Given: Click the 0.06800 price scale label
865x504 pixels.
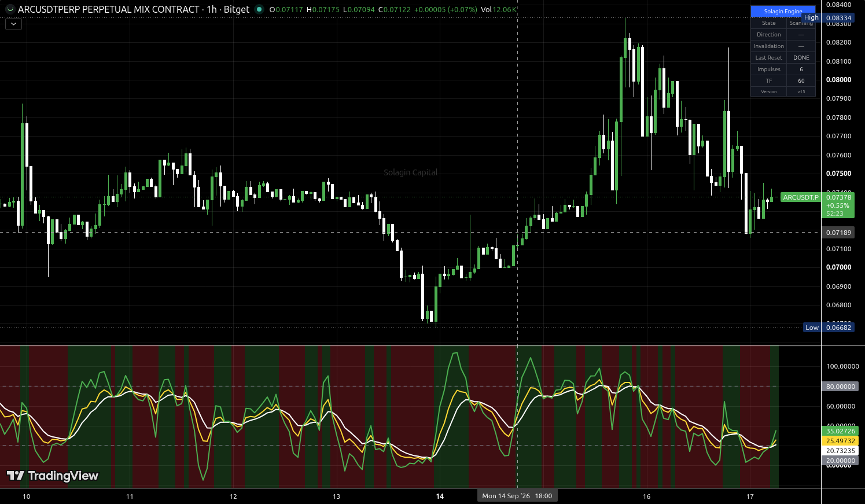Looking at the screenshot, I should tap(838, 305).
